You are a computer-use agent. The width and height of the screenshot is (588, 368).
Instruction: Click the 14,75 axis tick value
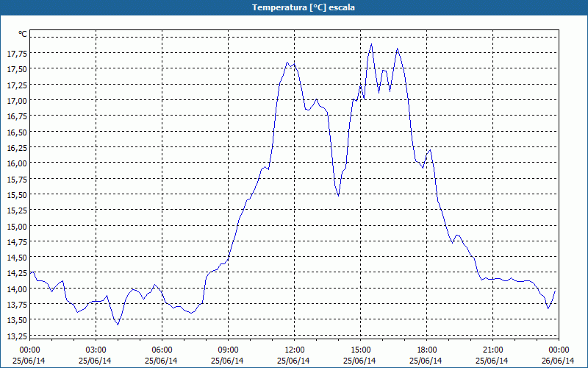(17, 242)
